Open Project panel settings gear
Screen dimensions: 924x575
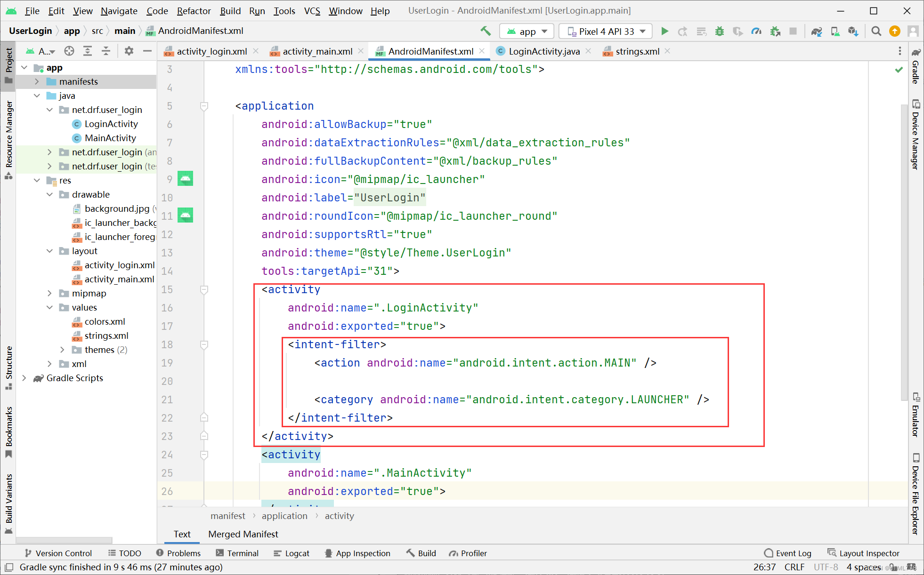pos(129,51)
